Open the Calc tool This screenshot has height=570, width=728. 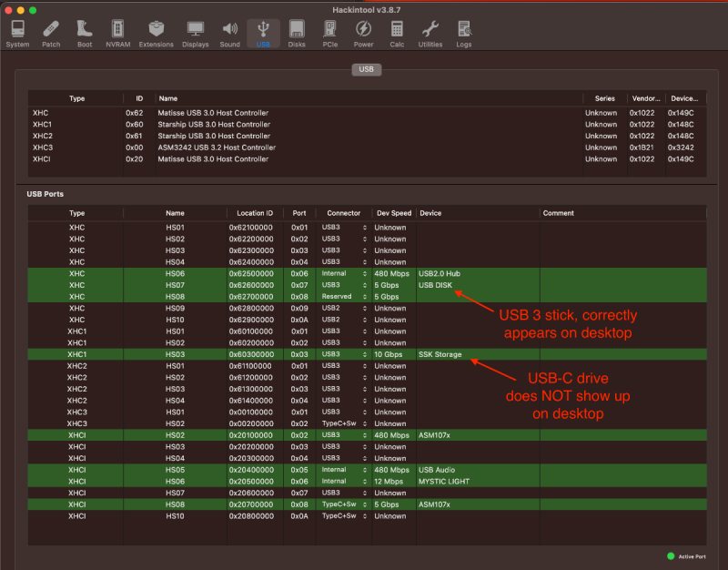tap(397, 32)
